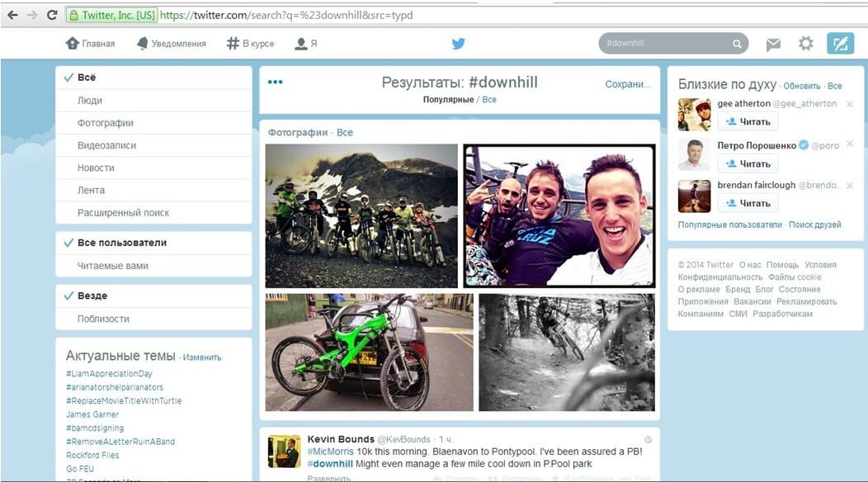Click Сохранить to save search

[x=627, y=84]
